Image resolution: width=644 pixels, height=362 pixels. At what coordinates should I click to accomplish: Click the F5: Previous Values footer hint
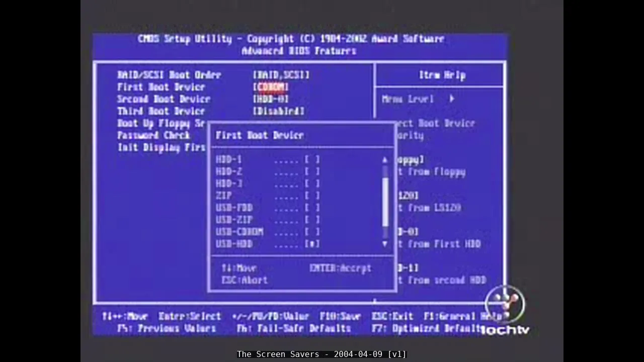pos(167,328)
